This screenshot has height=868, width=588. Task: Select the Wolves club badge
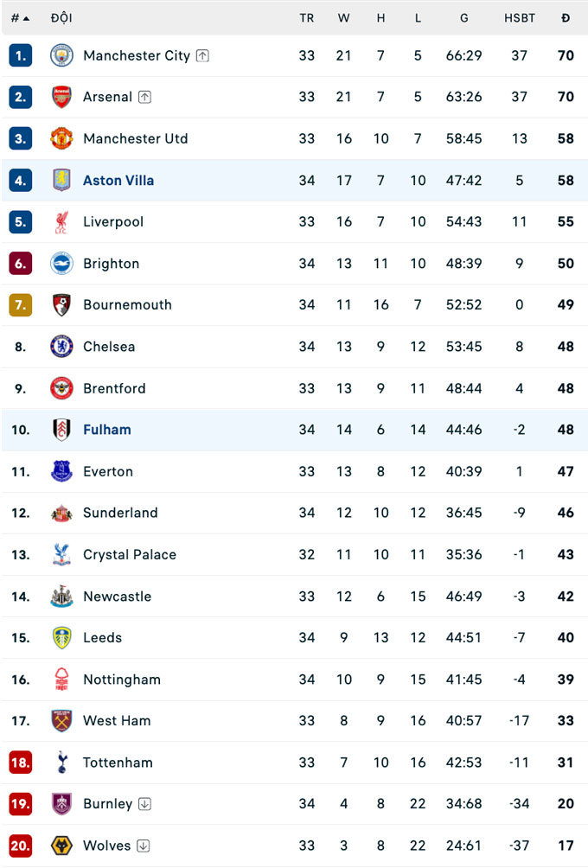coord(61,846)
